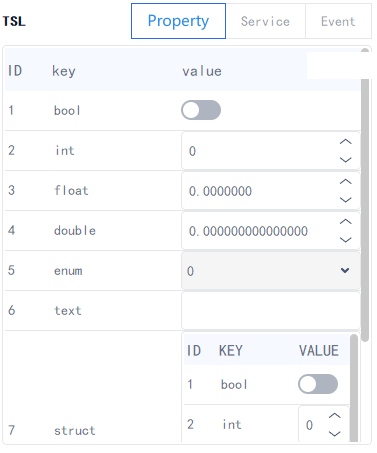The image size is (377, 453).
Task: Increment the int property value arrow
Action: coord(345,142)
